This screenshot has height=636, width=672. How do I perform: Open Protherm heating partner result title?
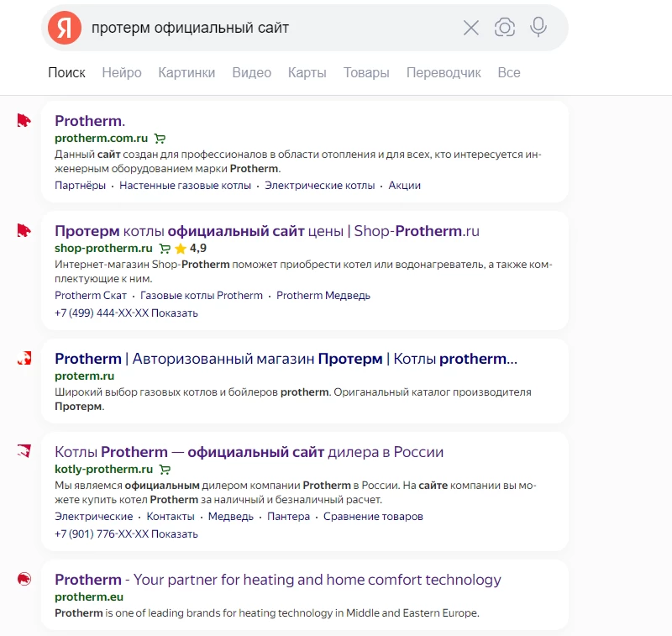click(277, 580)
